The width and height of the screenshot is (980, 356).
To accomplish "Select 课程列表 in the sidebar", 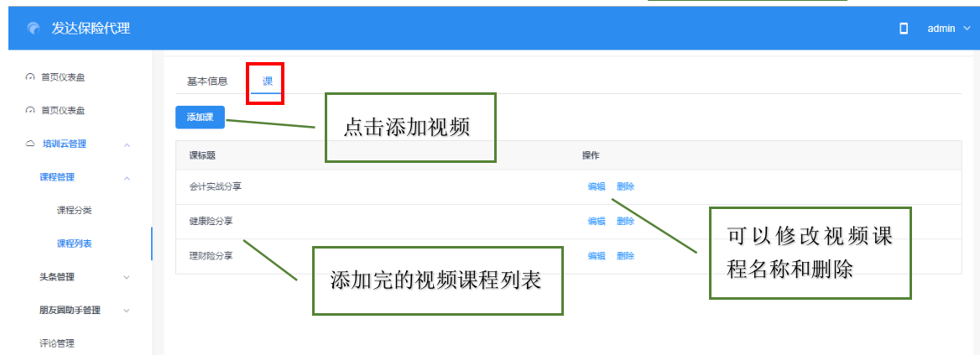I will click(x=74, y=243).
